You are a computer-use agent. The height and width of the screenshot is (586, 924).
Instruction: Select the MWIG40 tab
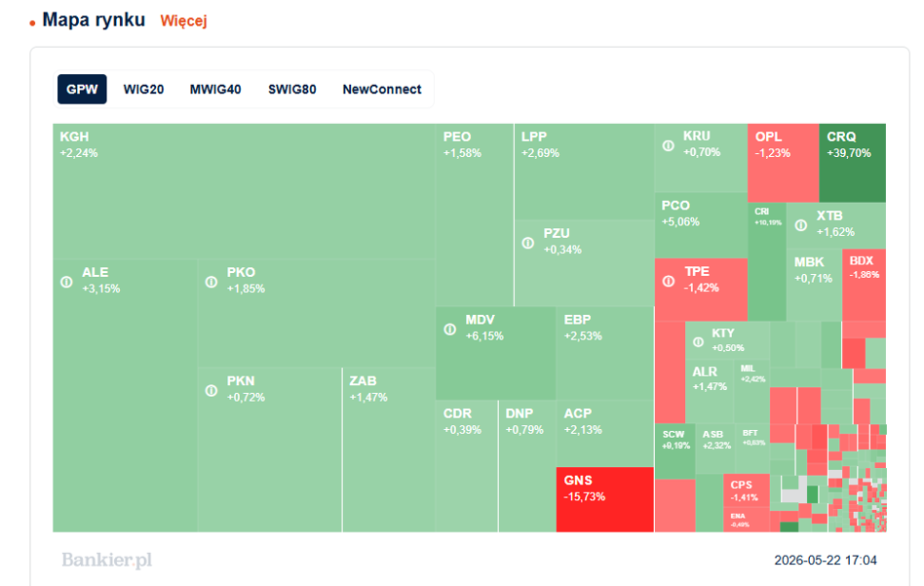pos(215,89)
